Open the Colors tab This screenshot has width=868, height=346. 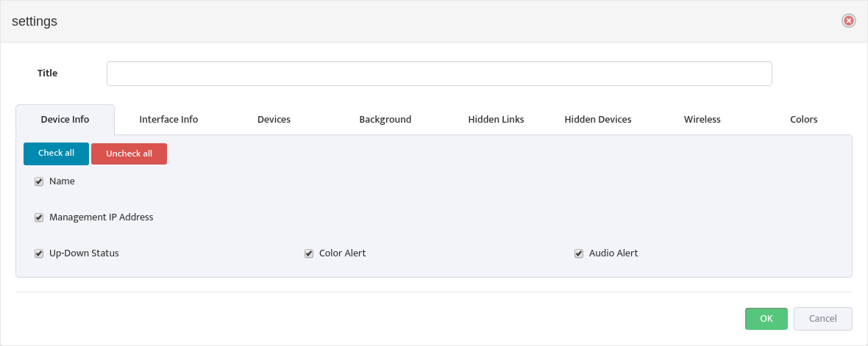point(804,120)
